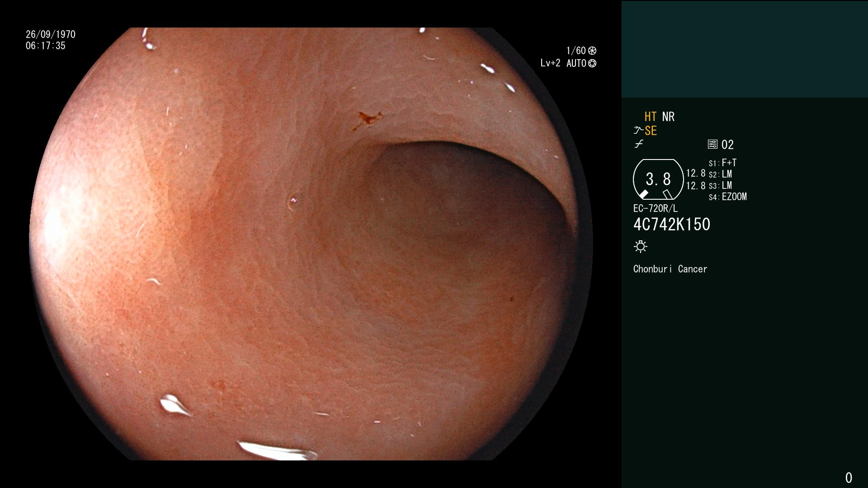
Task: Click the S1 F+T switch assignment
Action: (722, 163)
